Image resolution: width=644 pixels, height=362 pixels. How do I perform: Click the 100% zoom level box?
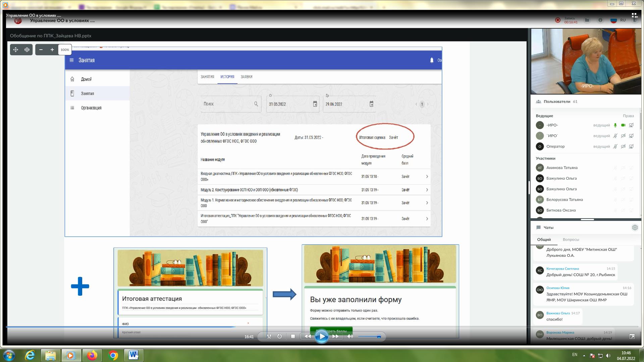[65, 50]
